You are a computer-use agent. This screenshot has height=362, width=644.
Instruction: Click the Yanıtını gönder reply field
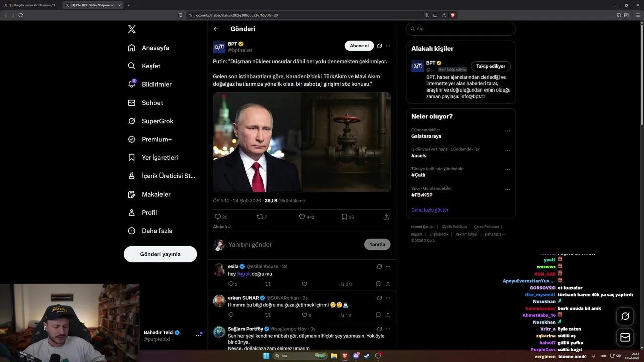tap(294, 244)
